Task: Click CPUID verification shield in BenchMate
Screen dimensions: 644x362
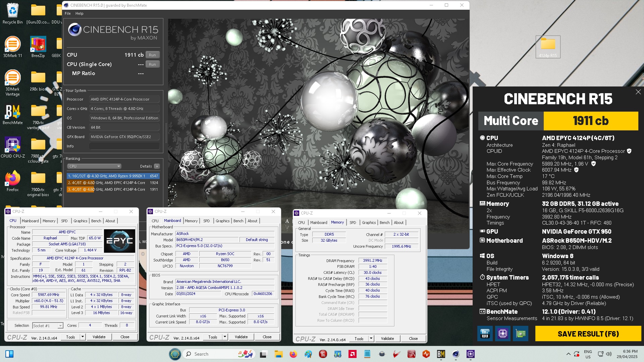Action: coord(629,151)
